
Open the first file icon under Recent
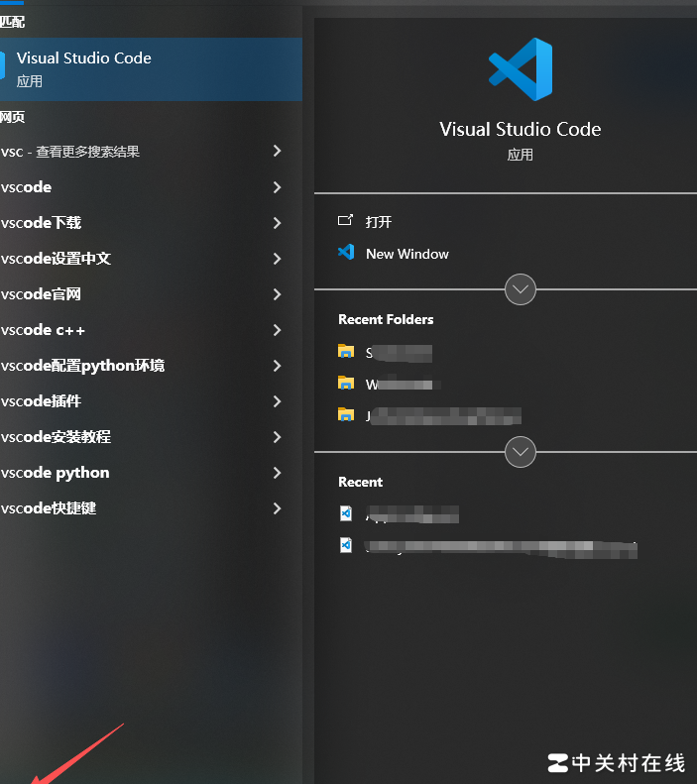pos(346,513)
